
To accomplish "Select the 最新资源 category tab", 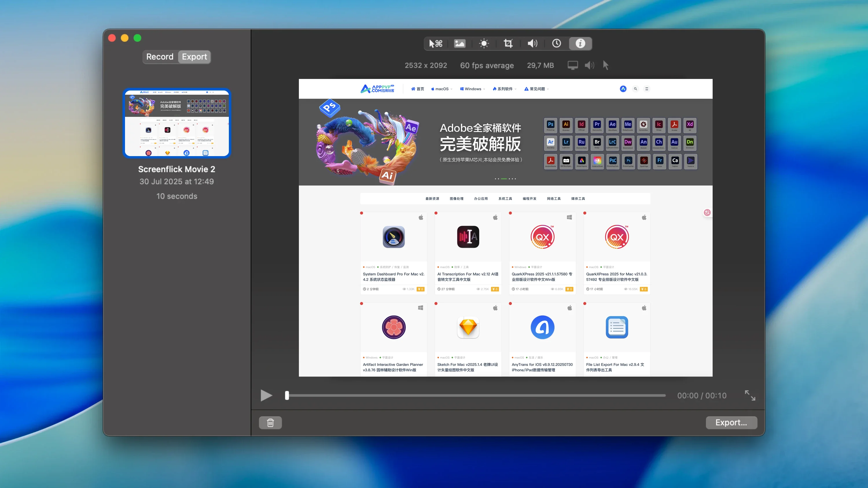I will click(x=432, y=199).
